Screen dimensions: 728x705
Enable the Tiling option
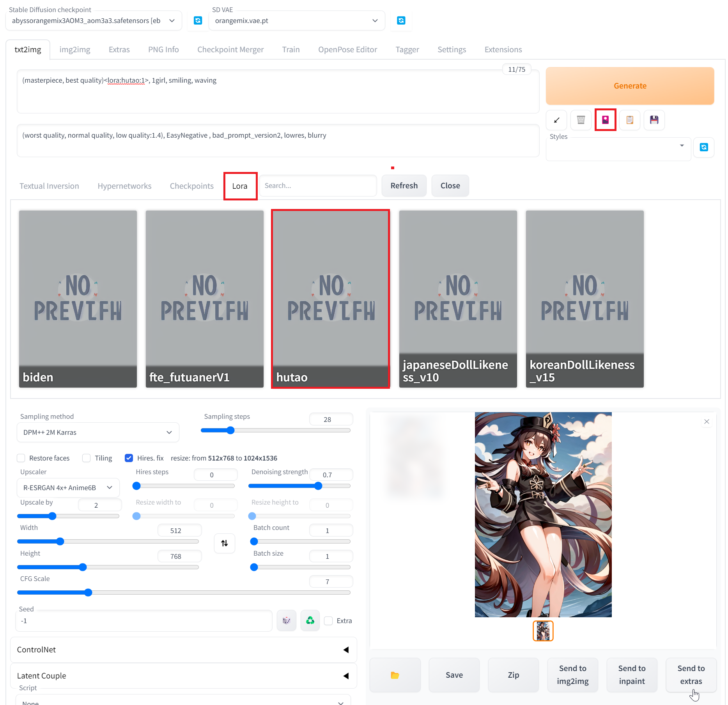[x=87, y=458]
